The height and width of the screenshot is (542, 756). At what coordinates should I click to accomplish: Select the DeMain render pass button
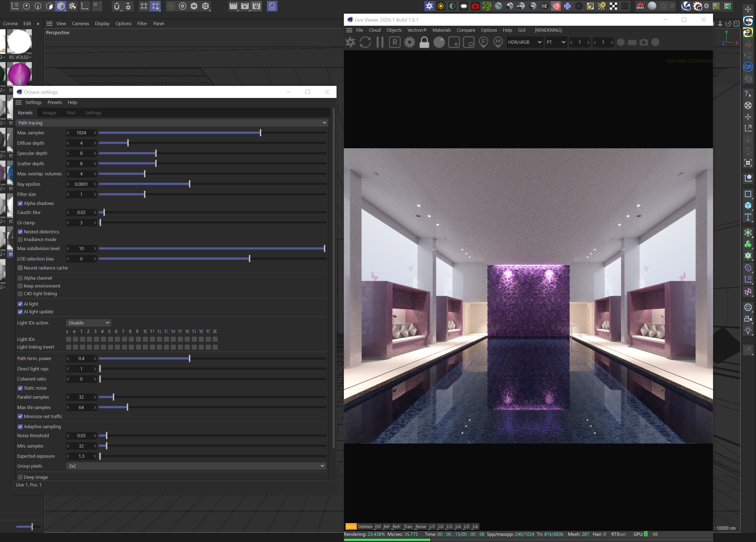pos(365,526)
